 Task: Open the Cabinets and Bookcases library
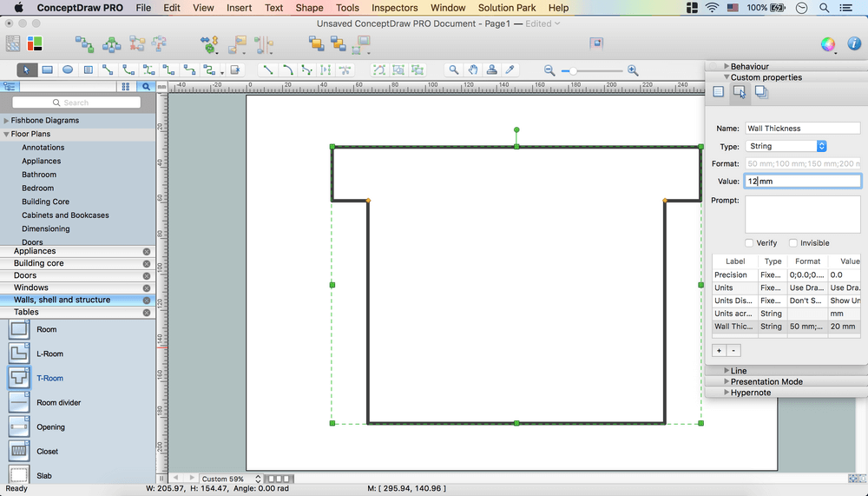coord(65,215)
